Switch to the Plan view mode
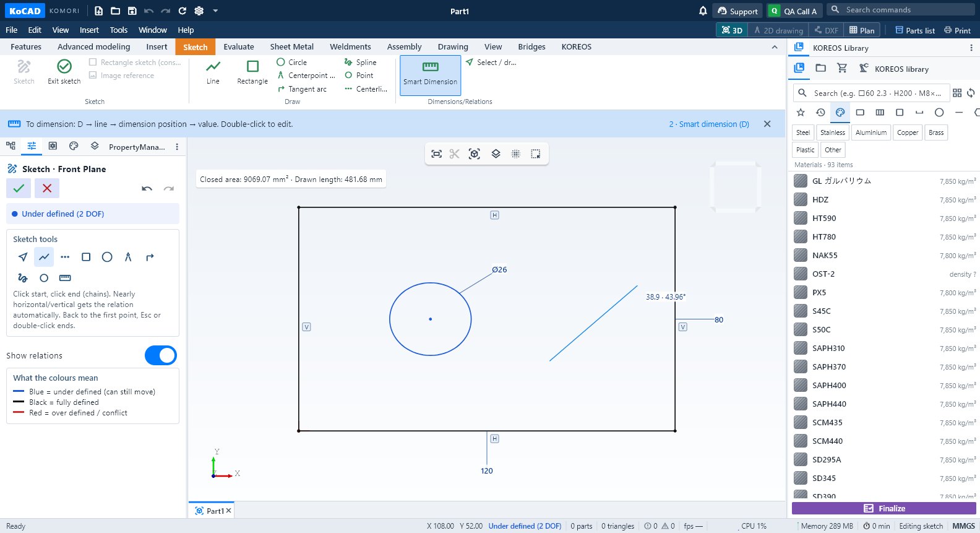Screen dimensions: 980x533 click(x=862, y=30)
